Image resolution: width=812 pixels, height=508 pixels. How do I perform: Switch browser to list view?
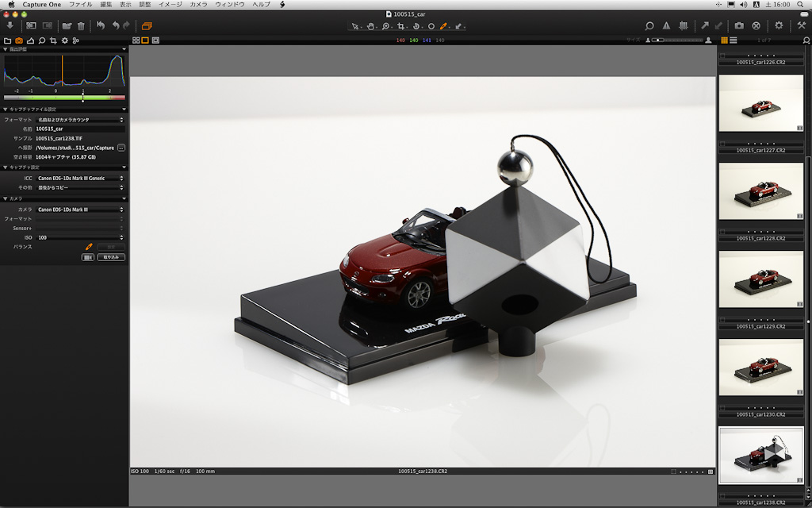coord(733,40)
